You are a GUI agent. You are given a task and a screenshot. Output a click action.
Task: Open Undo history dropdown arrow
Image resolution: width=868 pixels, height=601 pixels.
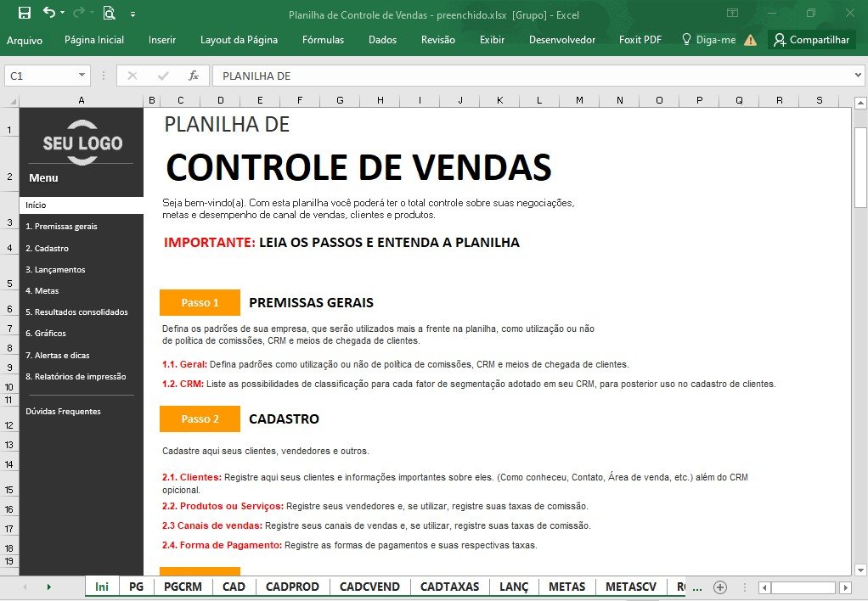point(63,12)
